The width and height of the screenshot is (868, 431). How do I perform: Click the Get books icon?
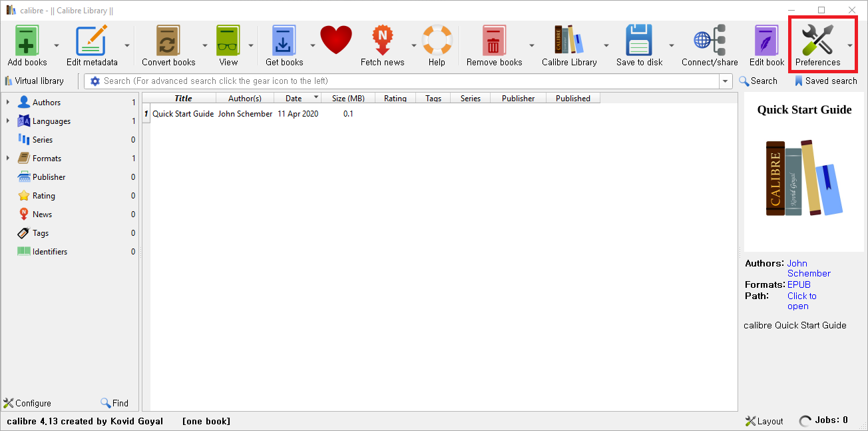coord(284,41)
